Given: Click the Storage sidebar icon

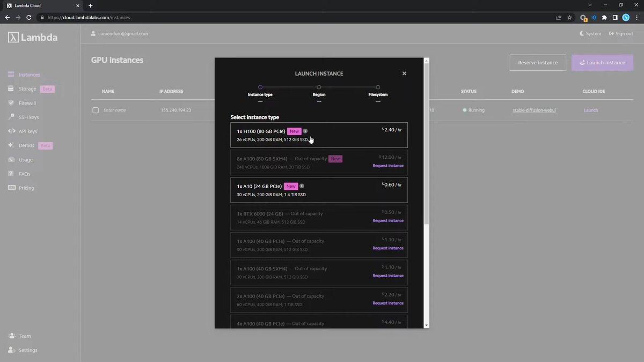Looking at the screenshot, I should [11, 88].
